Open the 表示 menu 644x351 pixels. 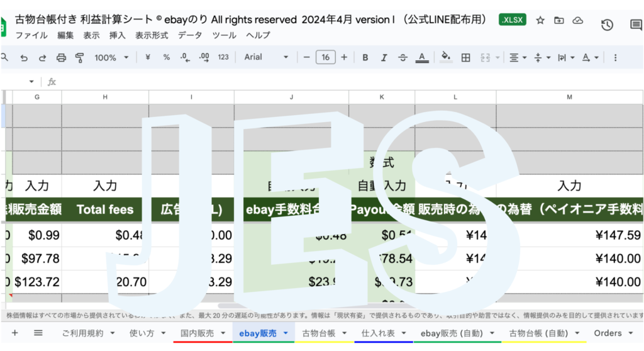[x=92, y=35]
